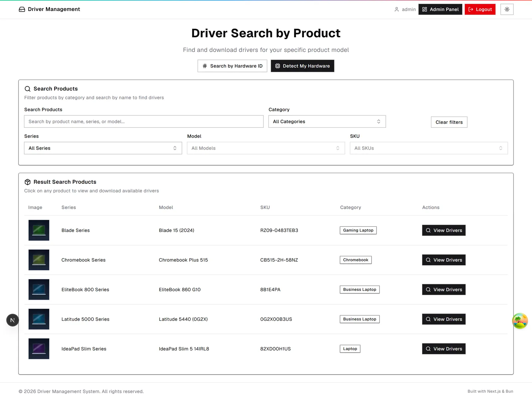View Drivers for Latitude 5440
Screen dimensions: 532x400
click(444, 319)
